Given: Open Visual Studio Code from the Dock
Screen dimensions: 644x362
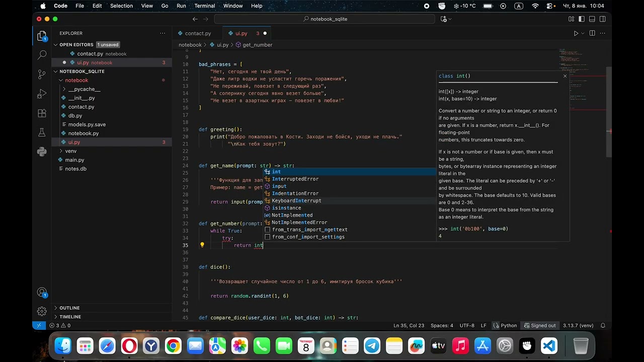Looking at the screenshot, I should tap(549, 346).
